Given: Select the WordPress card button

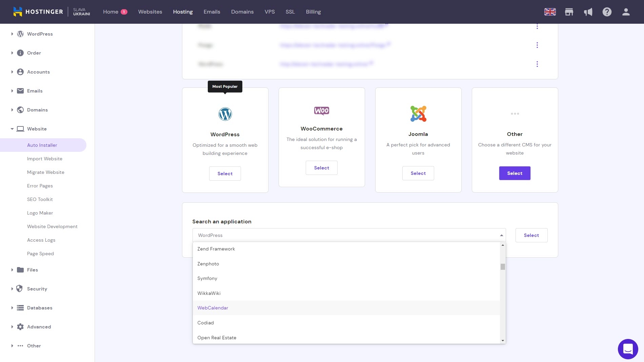Looking at the screenshot, I should [x=225, y=174].
